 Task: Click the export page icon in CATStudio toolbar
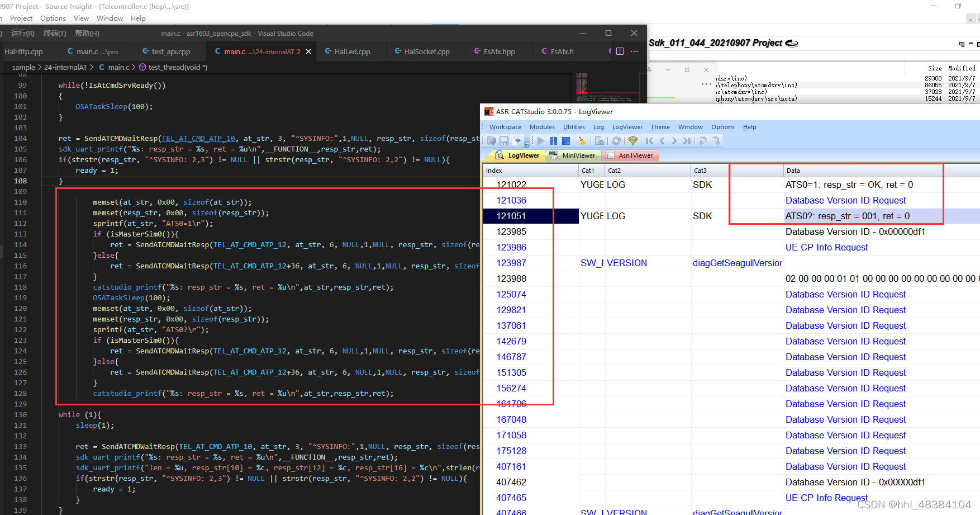(x=716, y=141)
